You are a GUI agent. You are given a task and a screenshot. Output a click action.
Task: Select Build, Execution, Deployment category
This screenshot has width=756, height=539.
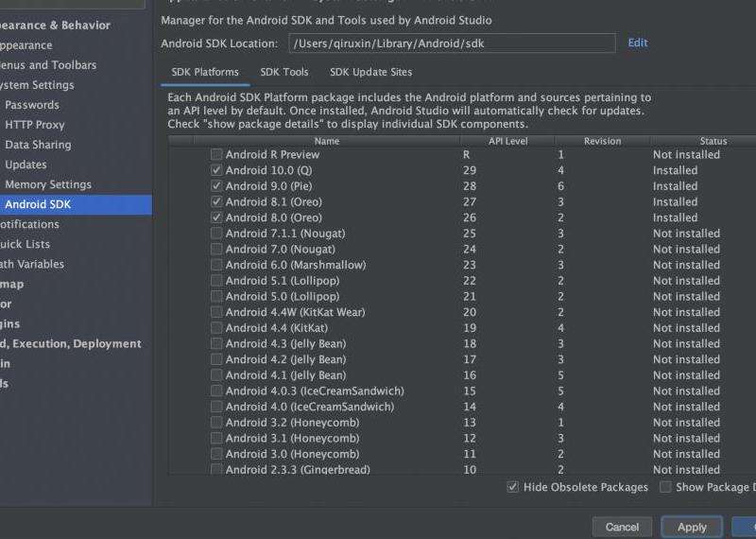[x=71, y=343]
